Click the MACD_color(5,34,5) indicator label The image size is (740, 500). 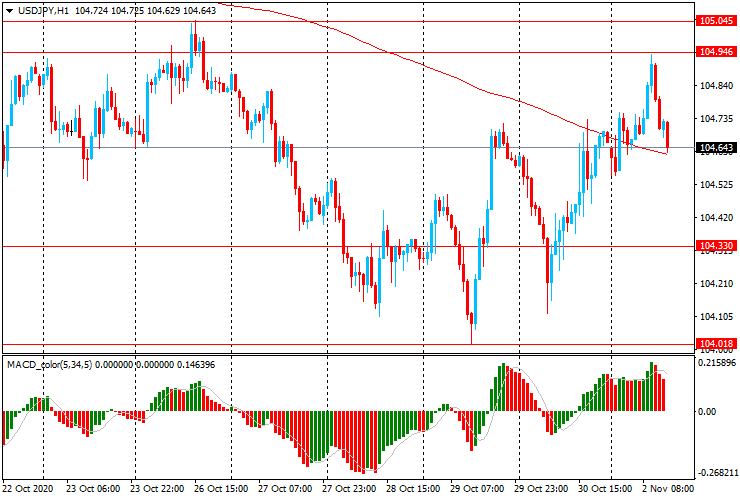pos(50,365)
